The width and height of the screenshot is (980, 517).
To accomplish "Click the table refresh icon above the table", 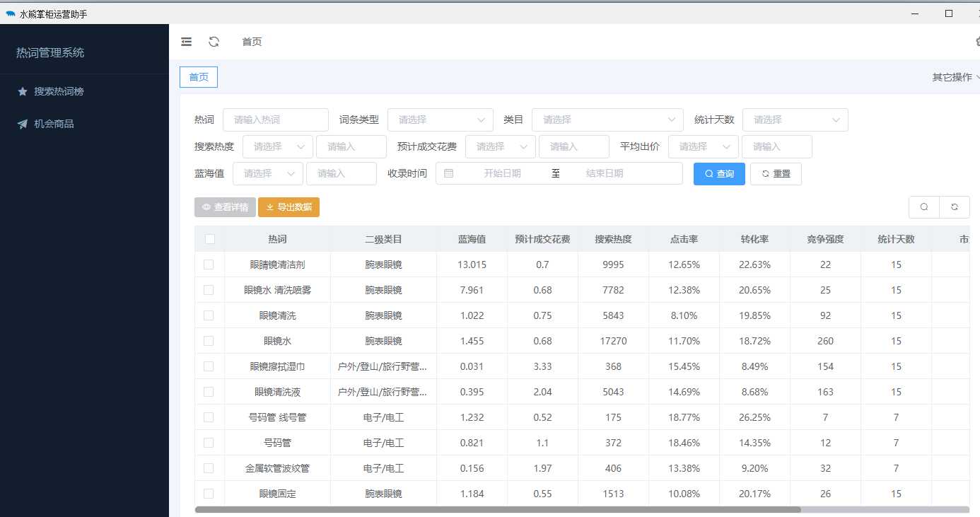I will click(x=955, y=207).
